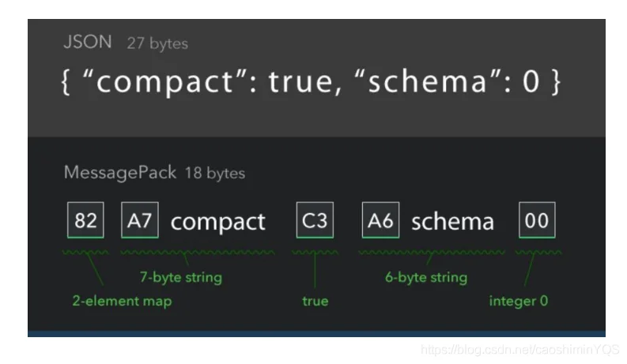Screen dimensions: 627x364
Task: Select the word schema in MessagePack row
Action: coord(452,222)
